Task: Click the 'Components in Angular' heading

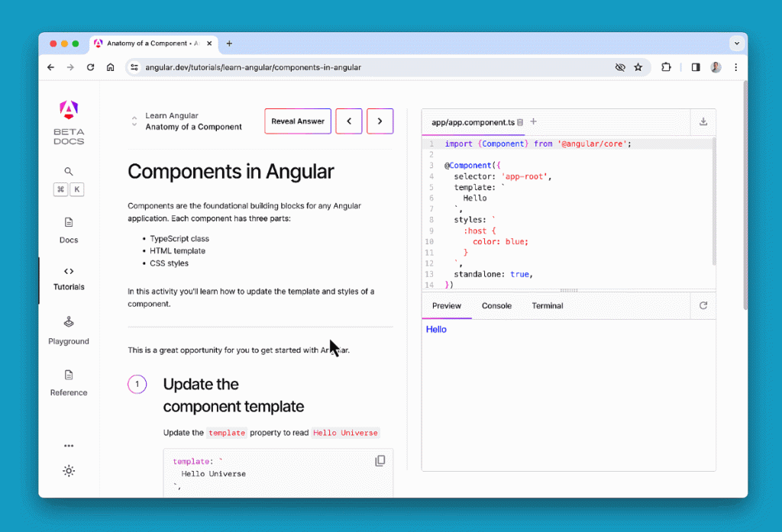Action: coord(231,172)
